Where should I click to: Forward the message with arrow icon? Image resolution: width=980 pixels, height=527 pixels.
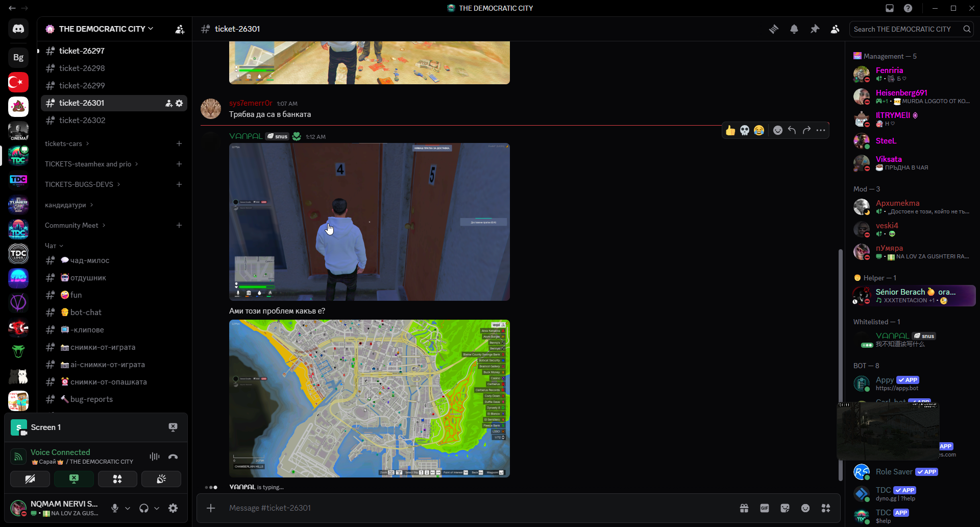point(806,130)
